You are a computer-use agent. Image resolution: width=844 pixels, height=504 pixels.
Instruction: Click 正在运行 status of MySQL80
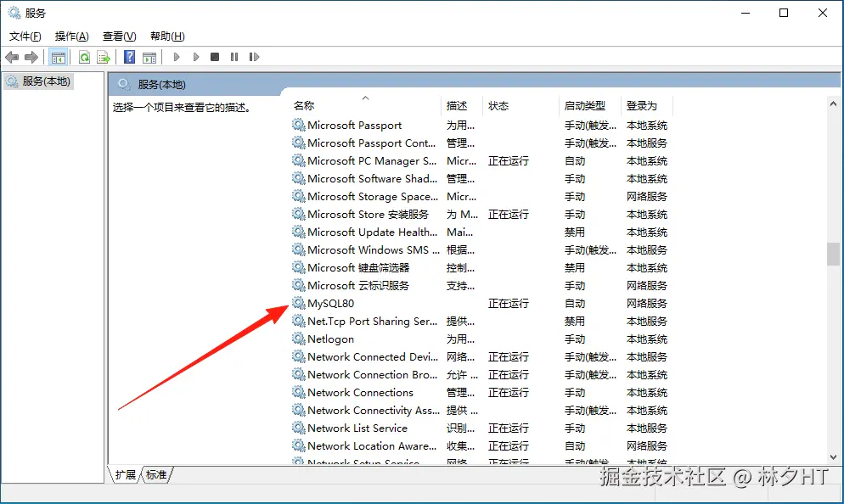pos(508,304)
